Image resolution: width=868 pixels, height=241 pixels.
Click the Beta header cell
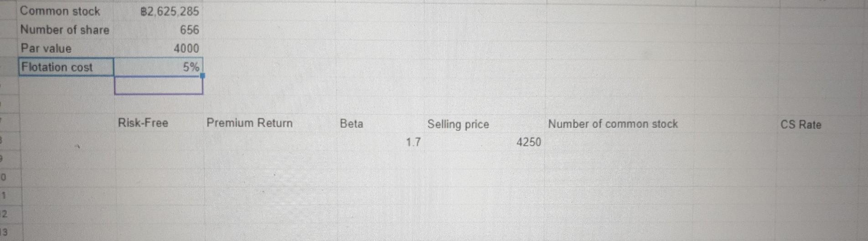[351, 124]
